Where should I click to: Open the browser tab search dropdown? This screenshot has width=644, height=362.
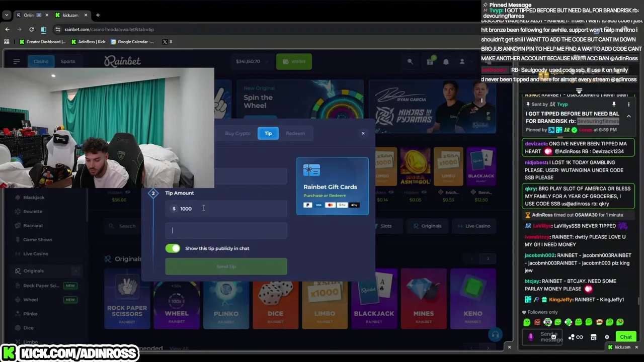7,15
